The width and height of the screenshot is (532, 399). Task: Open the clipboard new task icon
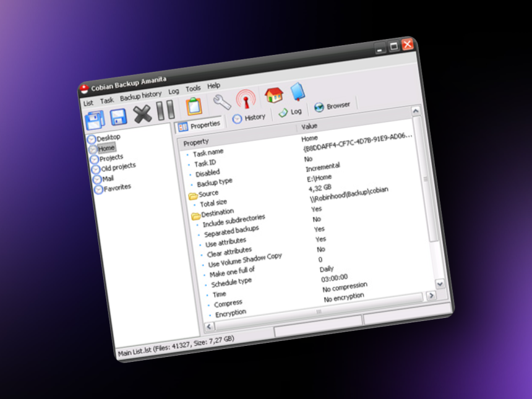[194, 106]
